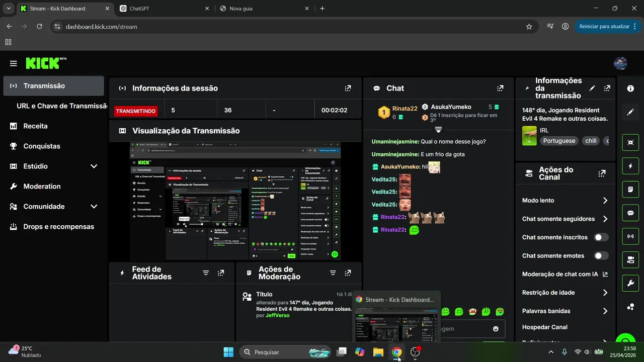
Task: Click the chat bubble icon in the right toolbar
Action: (630, 213)
